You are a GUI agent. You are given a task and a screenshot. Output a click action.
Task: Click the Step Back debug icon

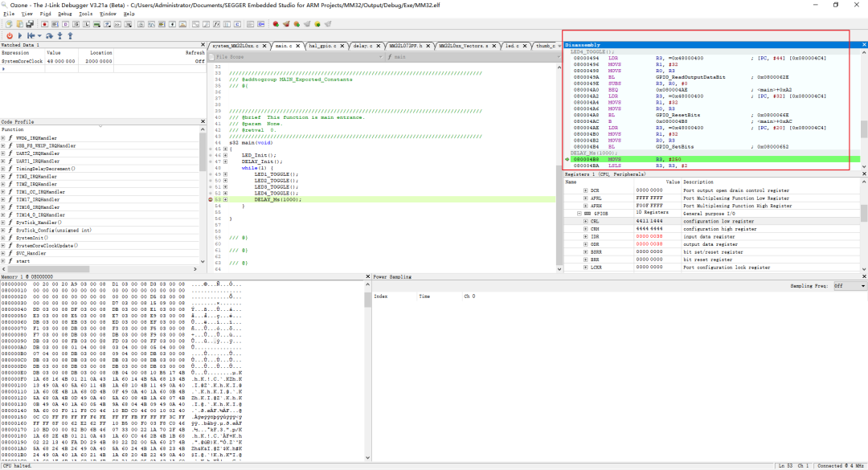click(31, 35)
